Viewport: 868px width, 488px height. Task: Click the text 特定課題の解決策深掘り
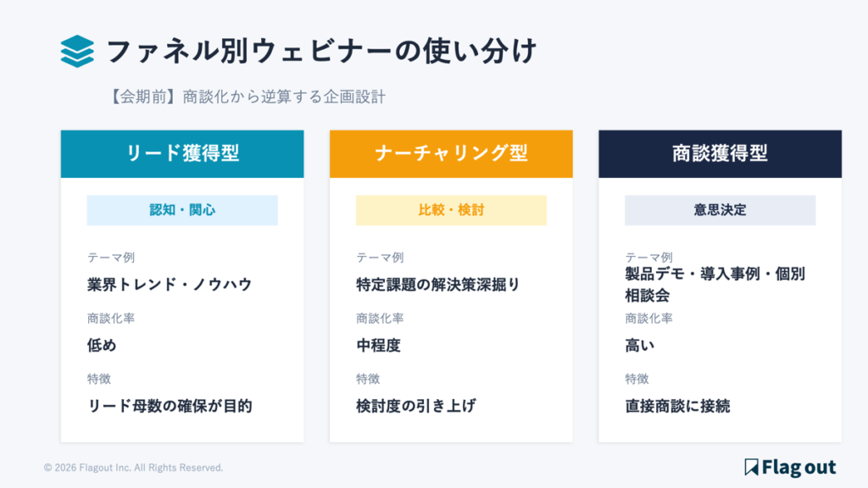pos(438,285)
